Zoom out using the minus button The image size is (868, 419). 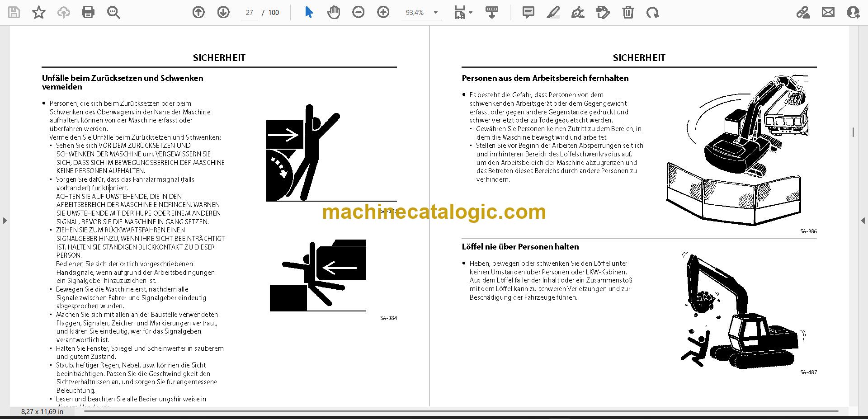(359, 12)
